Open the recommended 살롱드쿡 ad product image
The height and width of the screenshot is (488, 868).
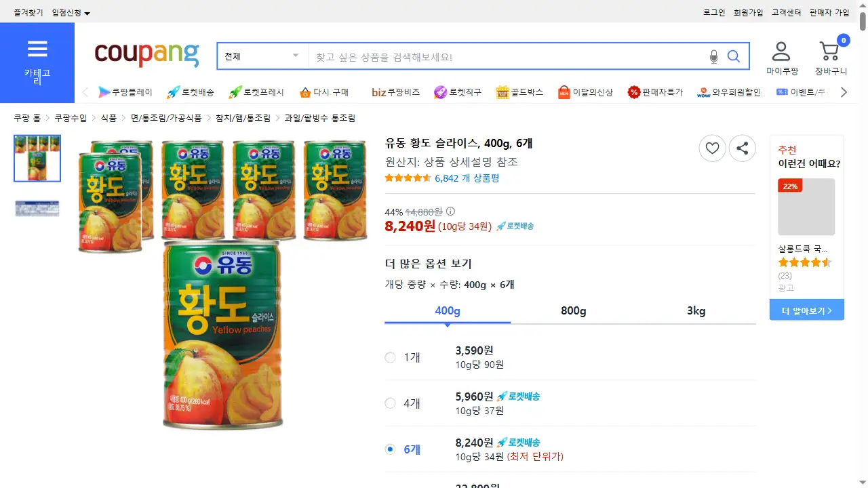pyautogui.click(x=806, y=207)
